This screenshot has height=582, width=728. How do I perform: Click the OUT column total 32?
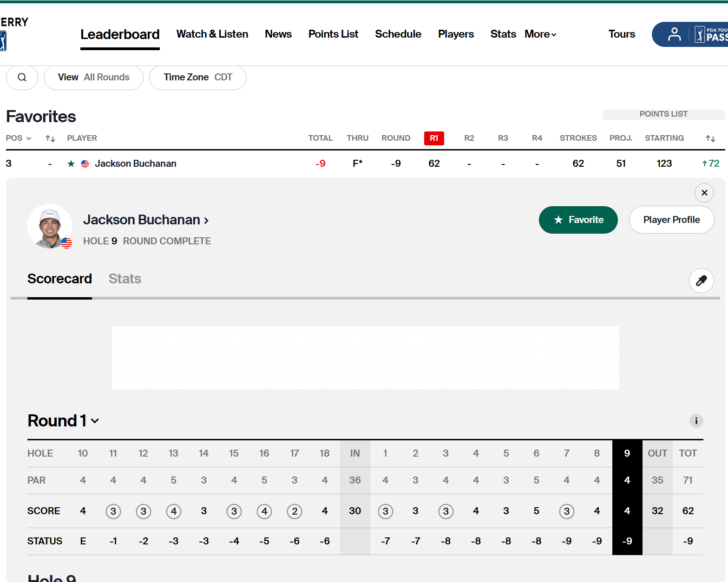pyautogui.click(x=657, y=511)
